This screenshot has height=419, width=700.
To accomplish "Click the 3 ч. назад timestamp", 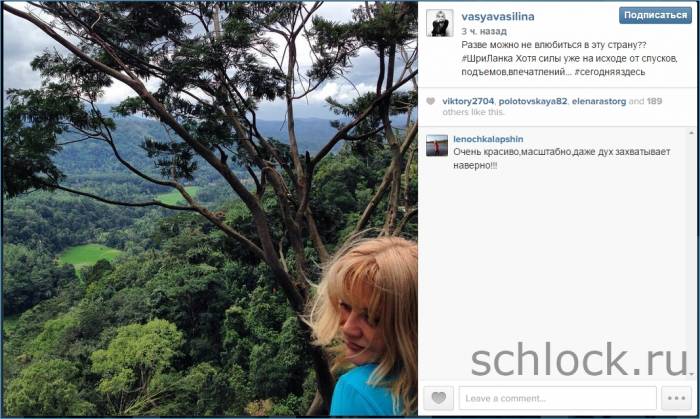I will click(484, 31).
